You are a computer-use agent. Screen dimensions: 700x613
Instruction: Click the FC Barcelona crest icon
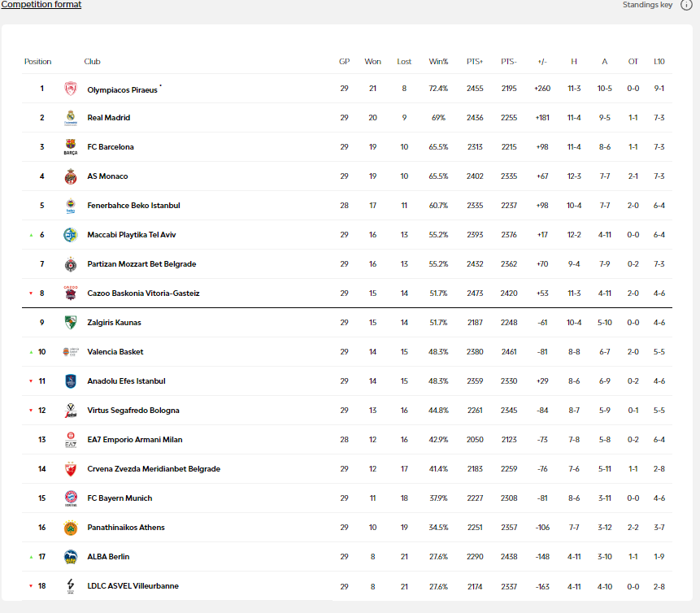point(71,147)
